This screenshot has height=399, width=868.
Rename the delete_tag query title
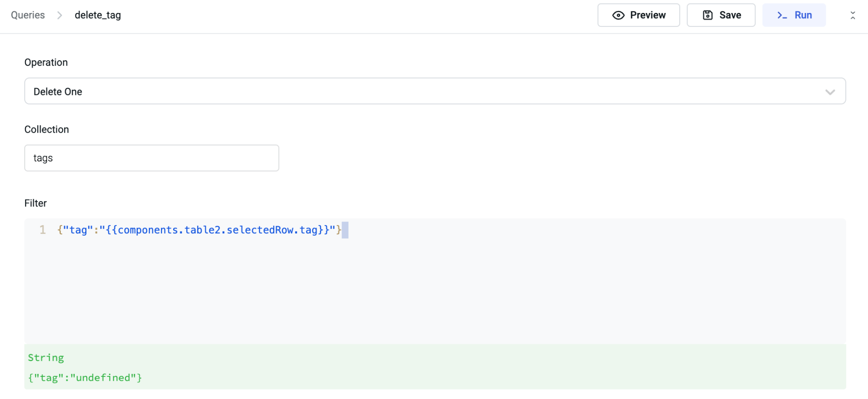98,15
